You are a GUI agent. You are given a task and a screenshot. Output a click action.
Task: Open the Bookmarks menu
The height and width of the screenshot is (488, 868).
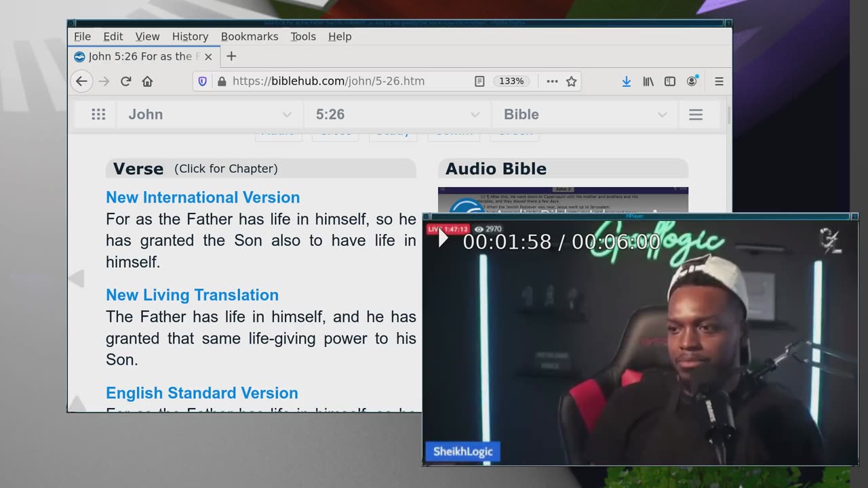[250, 37]
